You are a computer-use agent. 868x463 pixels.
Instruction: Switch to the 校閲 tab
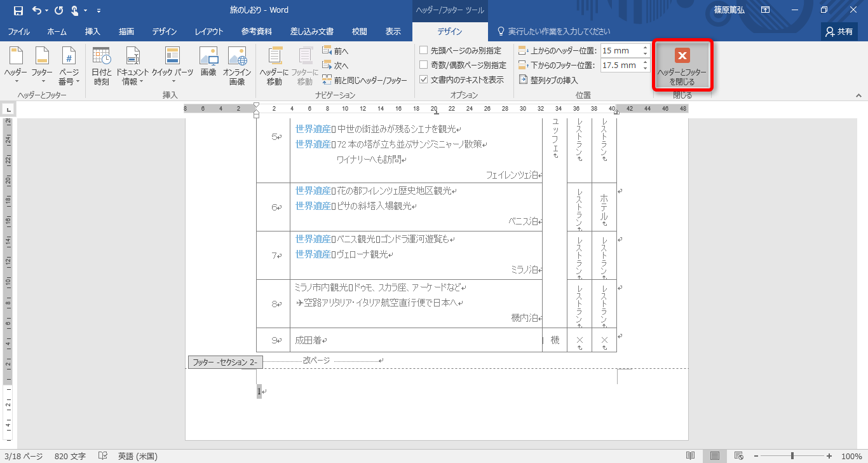pyautogui.click(x=360, y=31)
